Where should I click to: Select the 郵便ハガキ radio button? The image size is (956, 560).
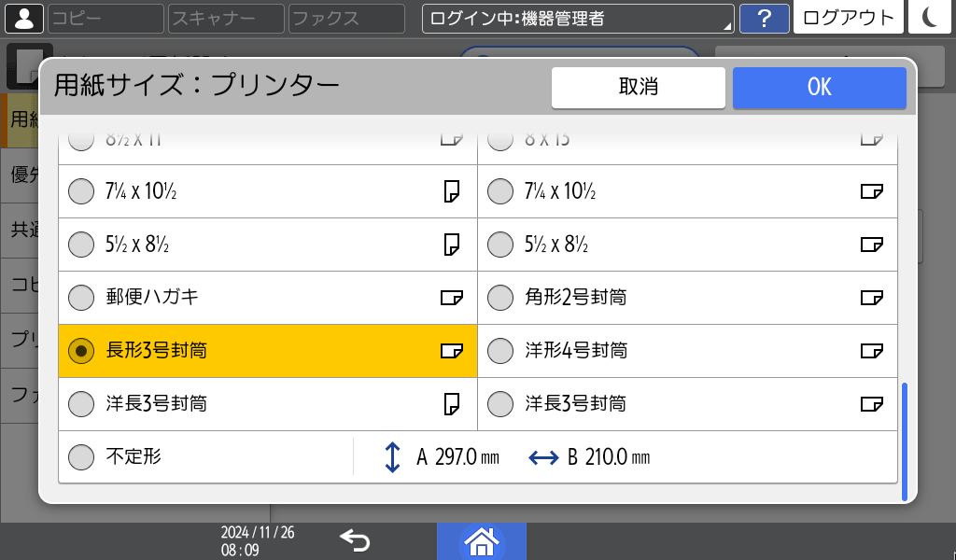[80, 298]
